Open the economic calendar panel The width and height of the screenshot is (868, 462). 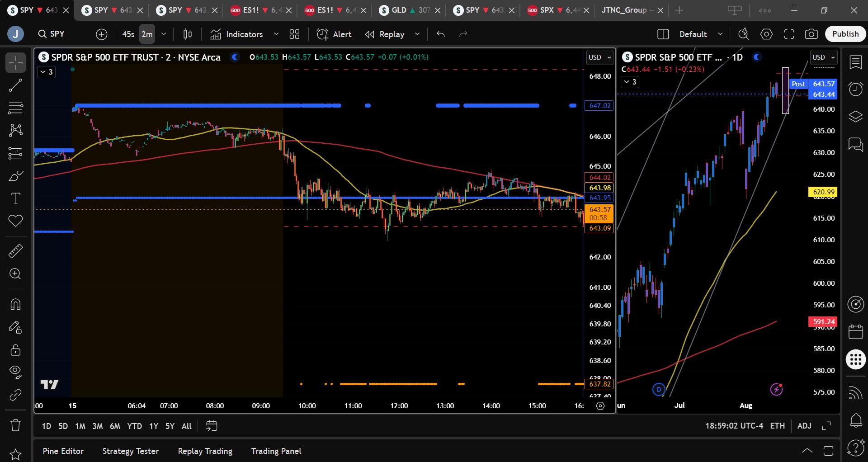pyautogui.click(x=855, y=332)
